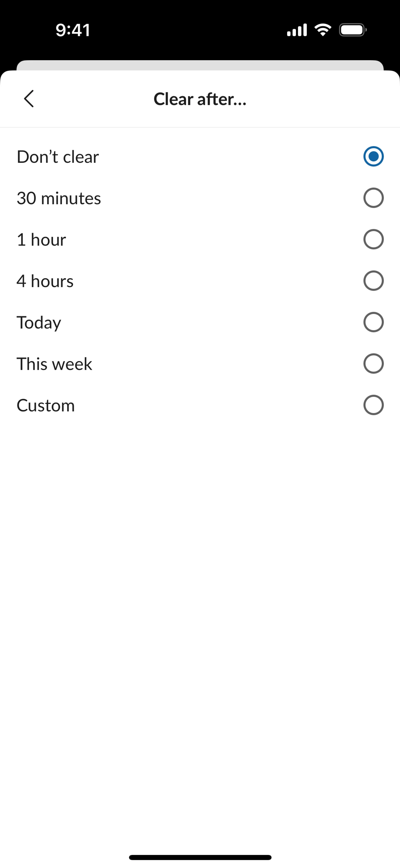The image size is (400, 868).
Task: Select the 30 minutes radio button
Action: (x=373, y=198)
